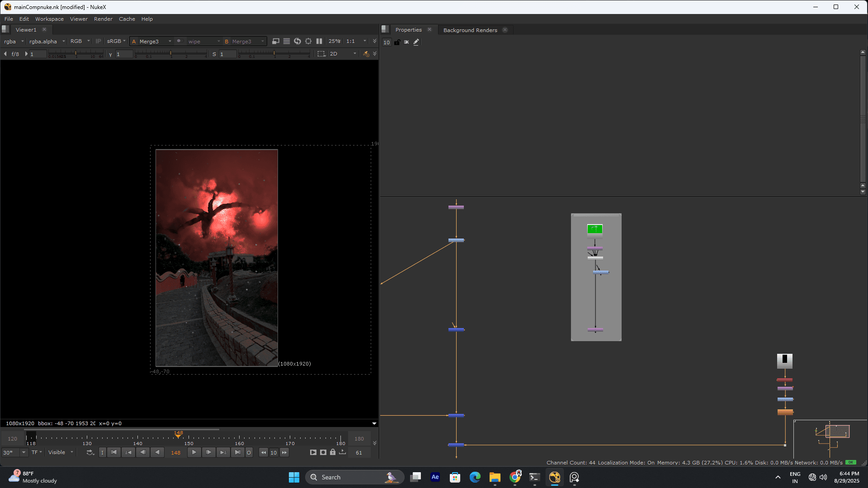Click the current frame field showing 148
868x488 pixels.
[176, 452]
